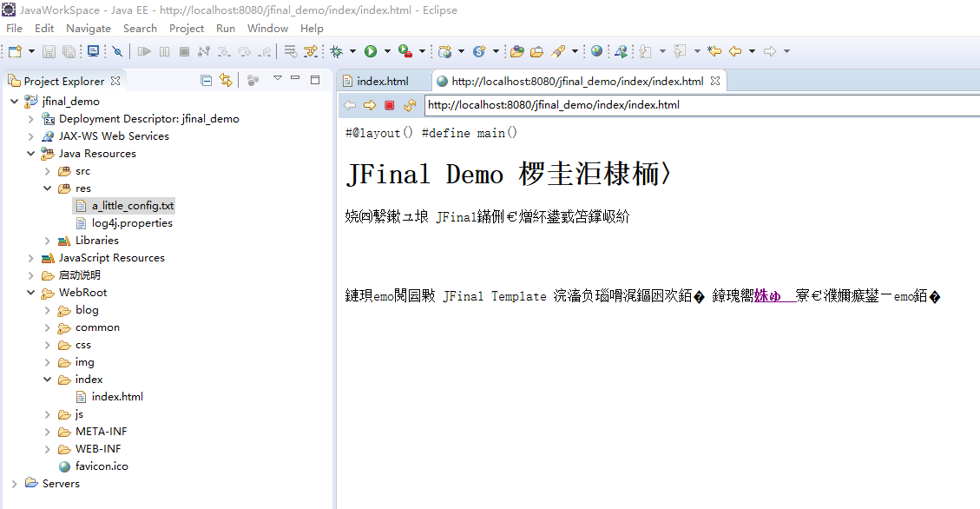Open Project Explorer View Menu triangle
The height and width of the screenshot is (509, 980).
coord(278,78)
